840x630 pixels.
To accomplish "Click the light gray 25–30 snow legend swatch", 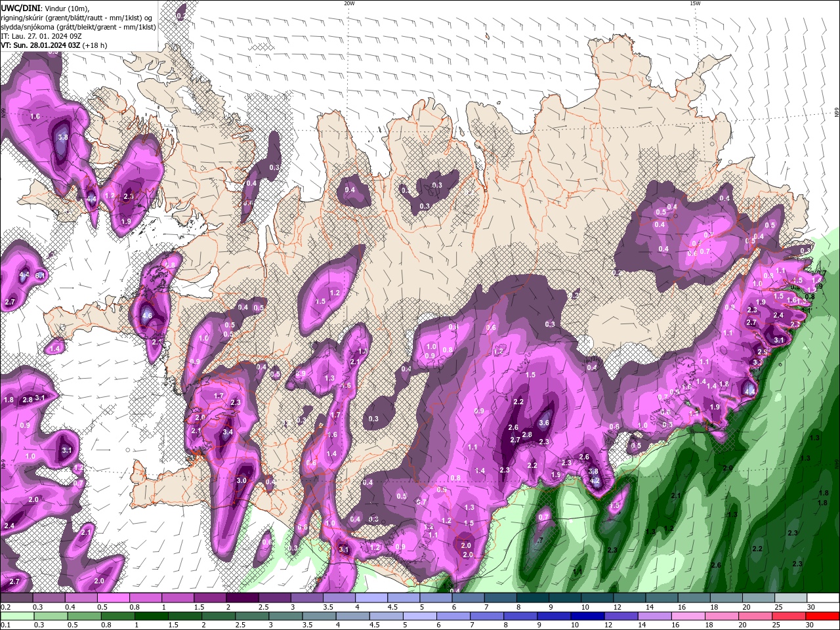I will [791, 598].
